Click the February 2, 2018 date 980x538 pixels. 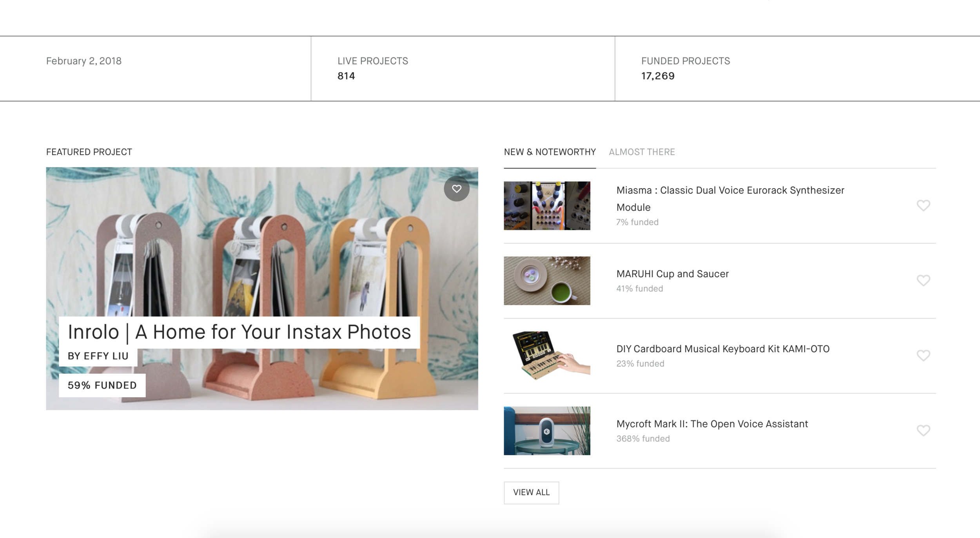point(84,61)
